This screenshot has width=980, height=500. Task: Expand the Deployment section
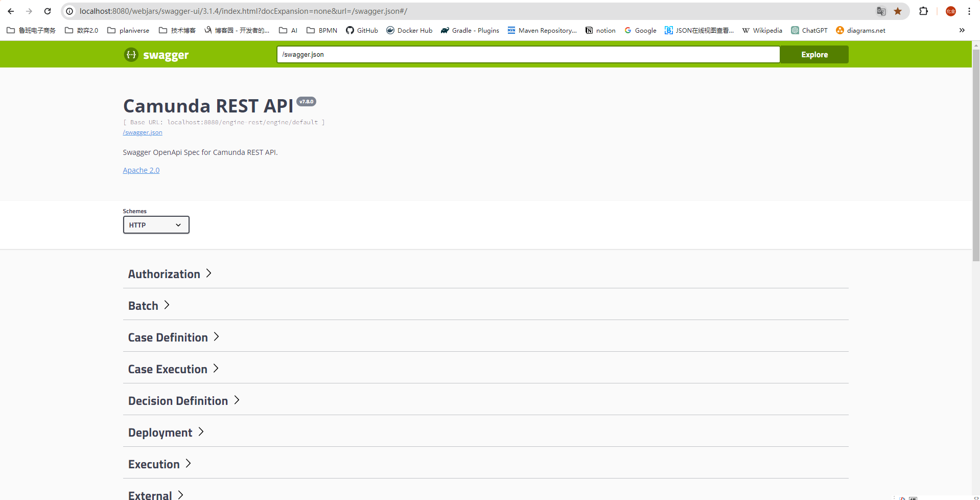click(485, 433)
